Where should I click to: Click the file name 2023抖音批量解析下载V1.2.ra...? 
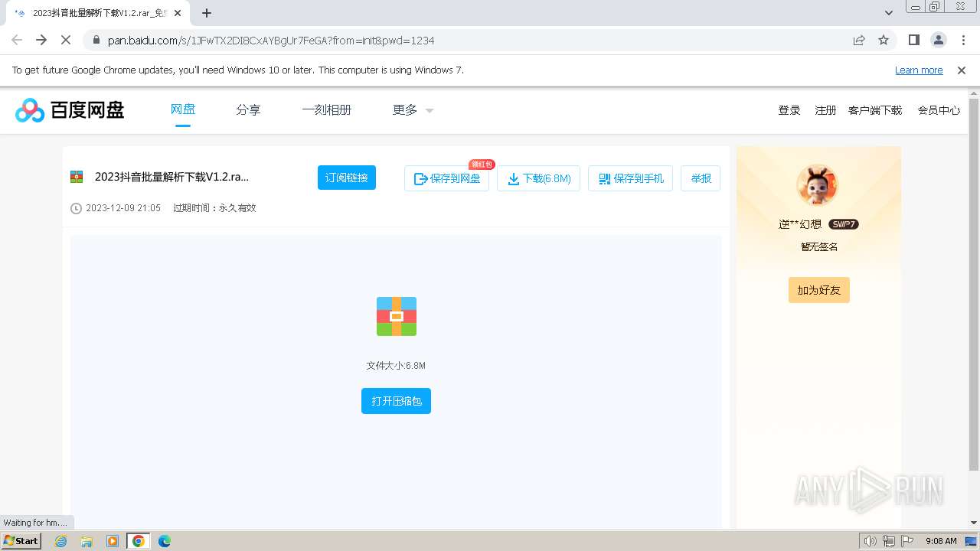171,177
